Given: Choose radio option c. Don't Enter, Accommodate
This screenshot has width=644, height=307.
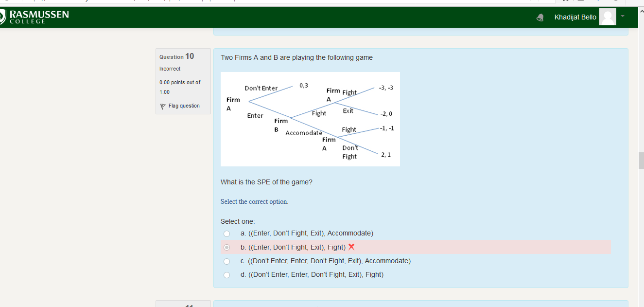Looking at the screenshot, I should [226, 261].
